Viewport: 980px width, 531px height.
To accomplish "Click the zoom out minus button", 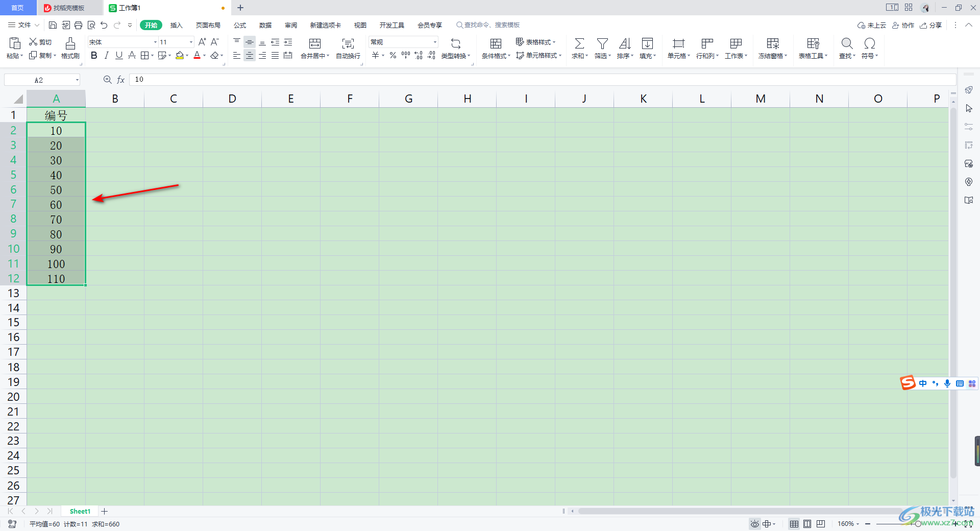I will (x=868, y=524).
